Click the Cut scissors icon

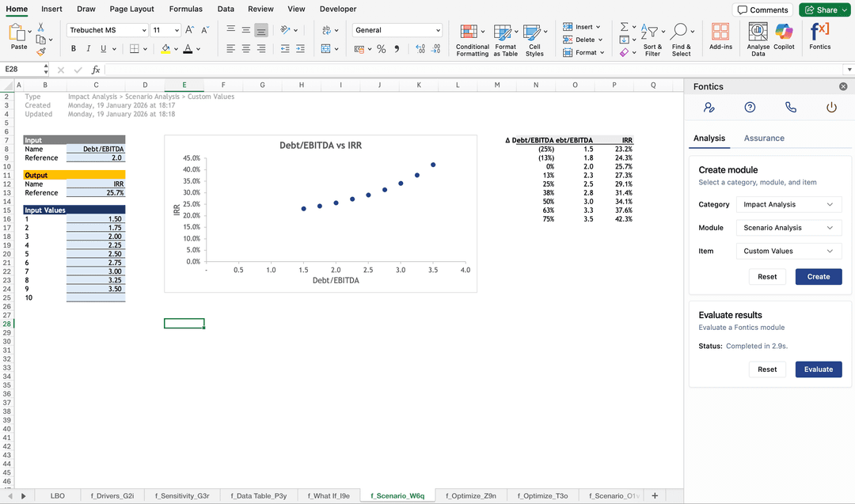click(x=41, y=27)
